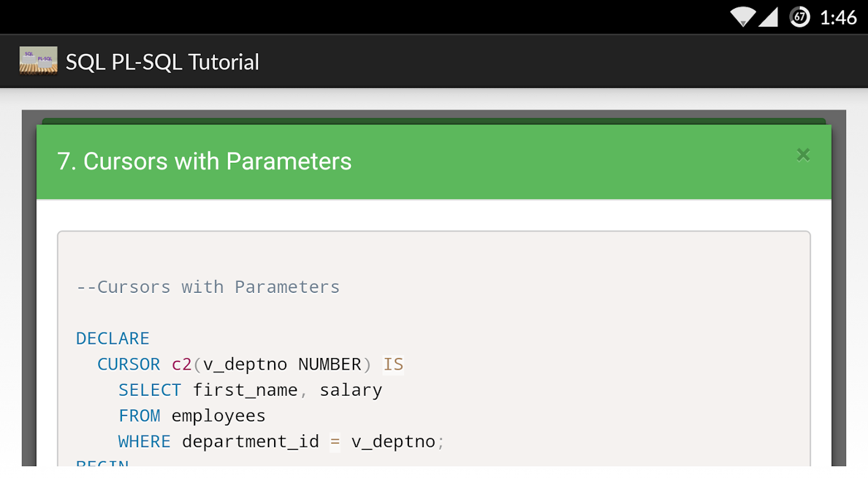Click department_id in the WHERE clause
The height and width of the screenshot is (488, 868).
point(250,441)
